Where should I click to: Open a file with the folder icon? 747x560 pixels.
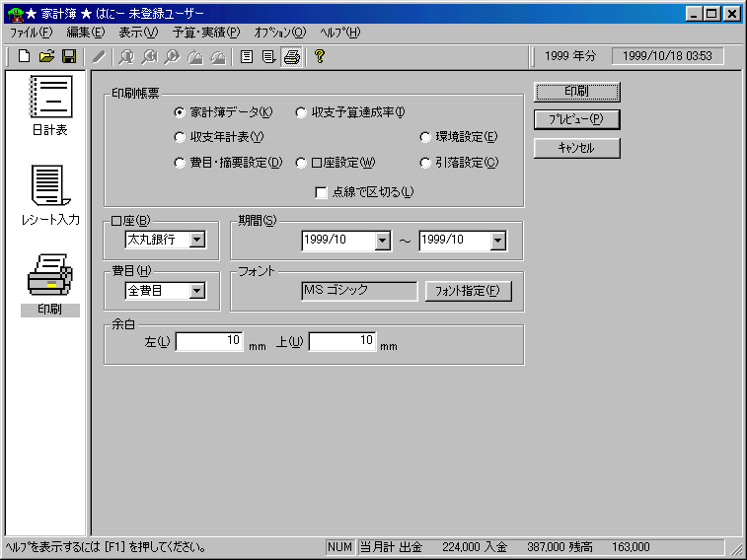tap(46, 56)
